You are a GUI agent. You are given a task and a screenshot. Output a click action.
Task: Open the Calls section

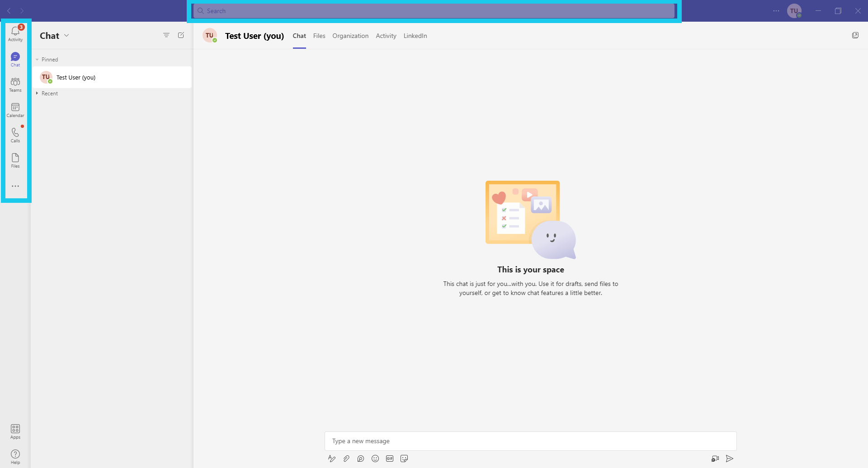tap(15, 135)
